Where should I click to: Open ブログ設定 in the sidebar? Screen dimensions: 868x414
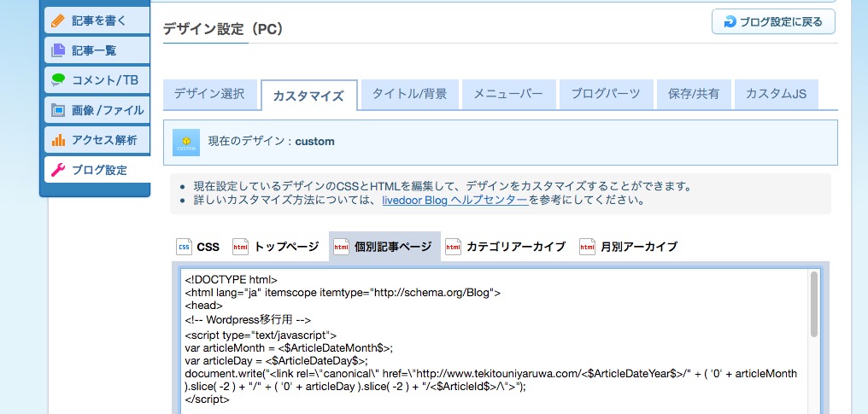[97, 170]
